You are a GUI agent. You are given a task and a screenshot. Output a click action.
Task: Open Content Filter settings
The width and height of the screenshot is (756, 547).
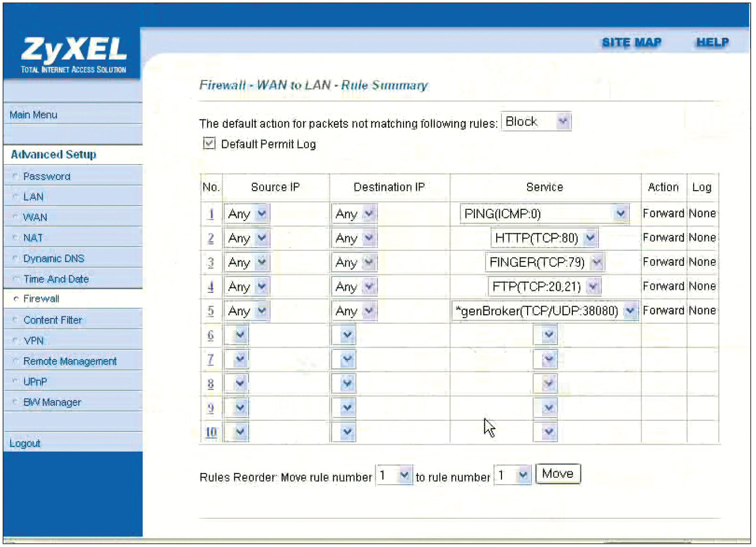[53, 320]
